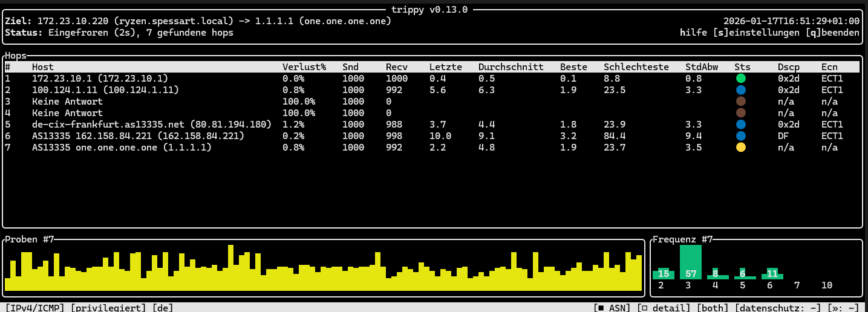Toggle the ASN indicator in the status bar
868x312 pixels.
point(612,308)
